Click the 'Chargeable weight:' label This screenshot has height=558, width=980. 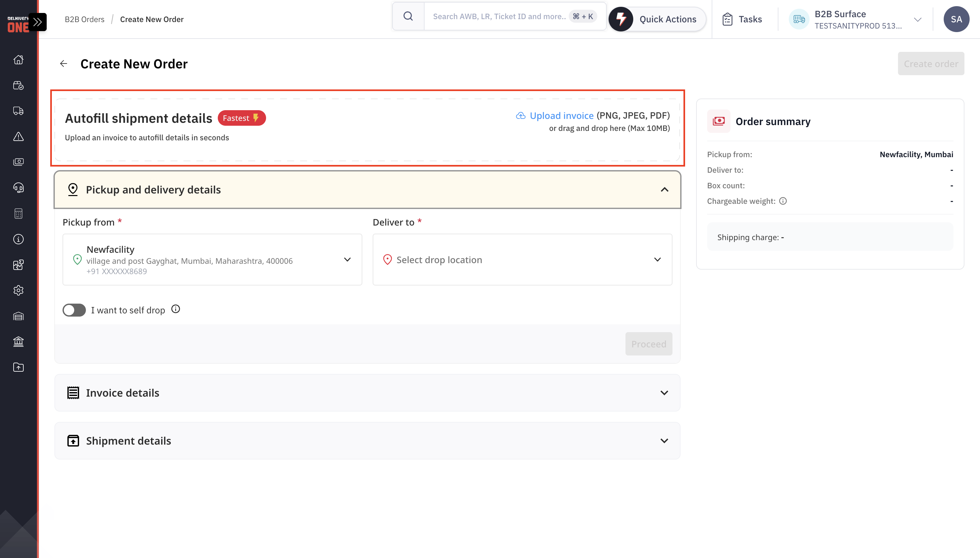[741, 201]
